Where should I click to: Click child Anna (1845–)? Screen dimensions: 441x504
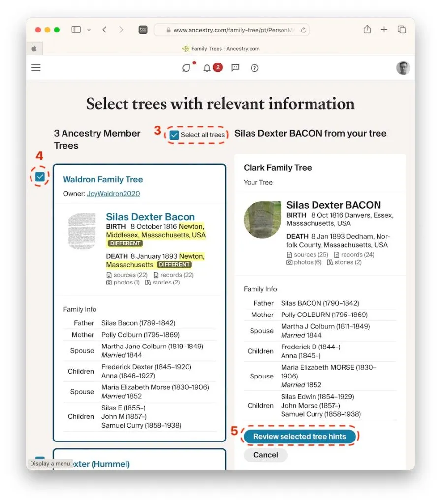pos(301,356)
